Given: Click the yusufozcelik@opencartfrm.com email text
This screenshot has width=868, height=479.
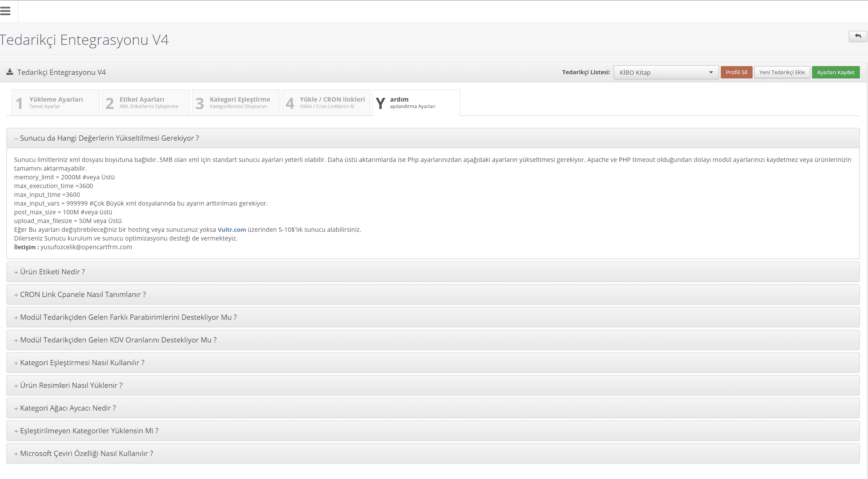Looking at the screenshot, I should tap(86, 247).
